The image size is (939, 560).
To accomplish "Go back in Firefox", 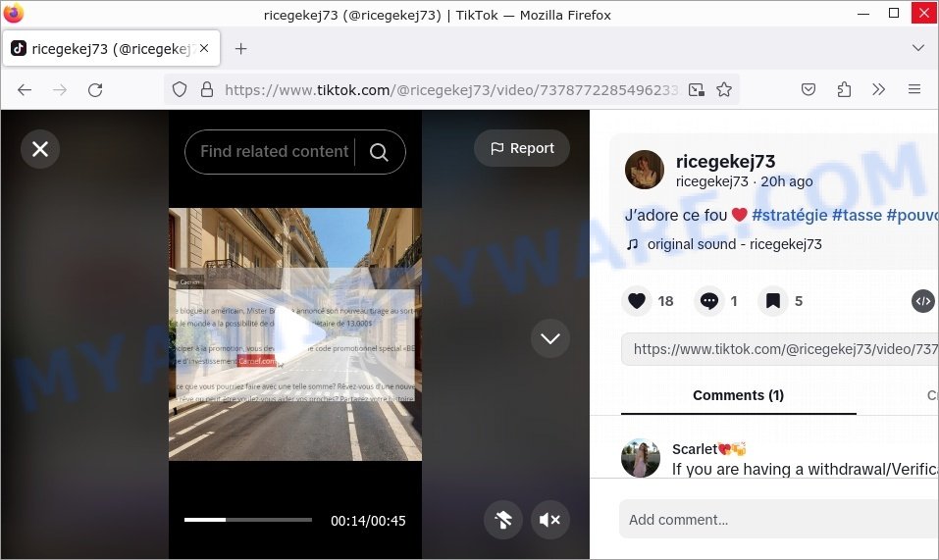I will pyautogui.click(x=25, y=90).
